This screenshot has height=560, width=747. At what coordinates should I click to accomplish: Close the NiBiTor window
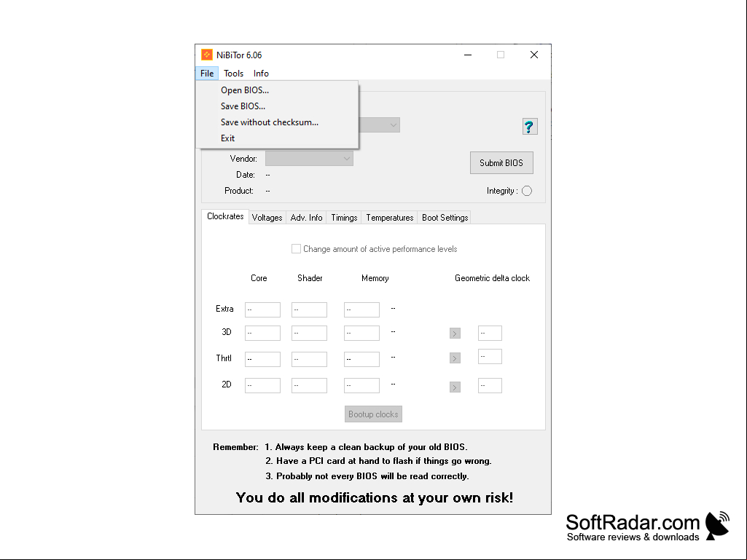(x=534, y=55)
